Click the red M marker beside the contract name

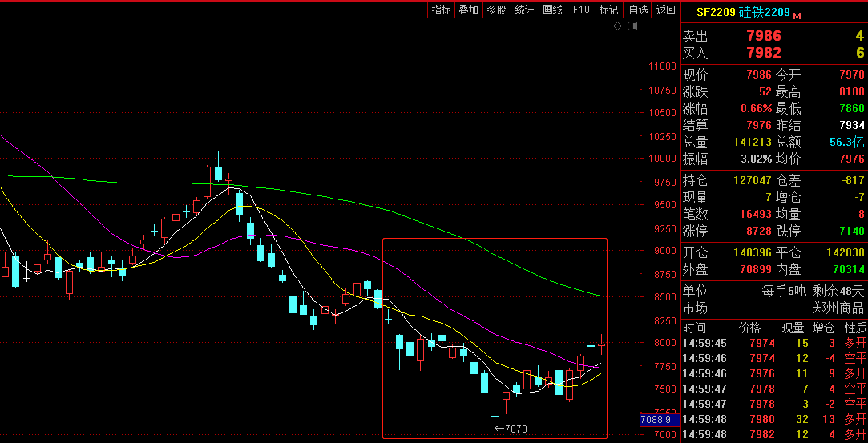pos(797,15)
